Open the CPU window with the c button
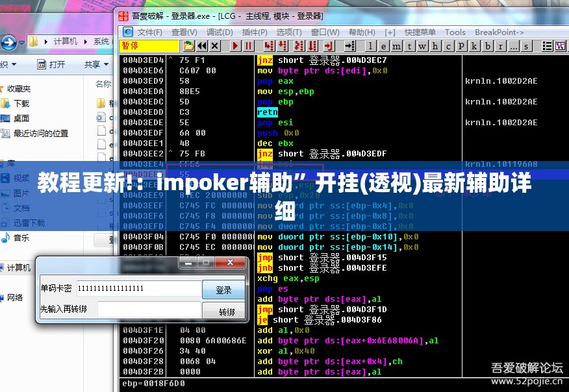 pyautogui.click(x=448, y=45)
